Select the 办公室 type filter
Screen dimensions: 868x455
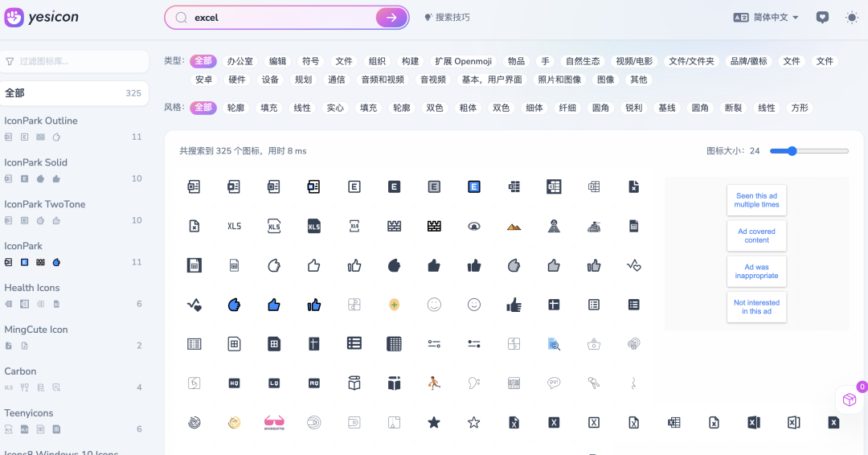pos(240,61)
